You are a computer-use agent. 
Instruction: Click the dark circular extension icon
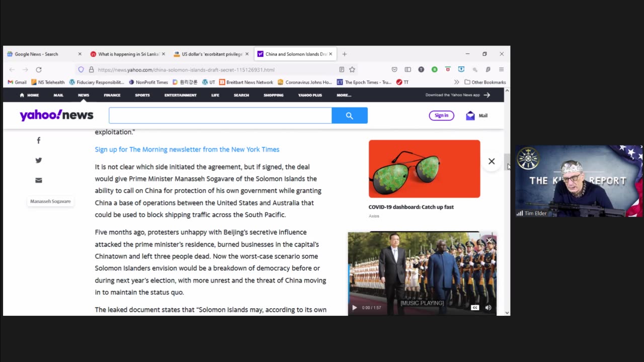421,69
